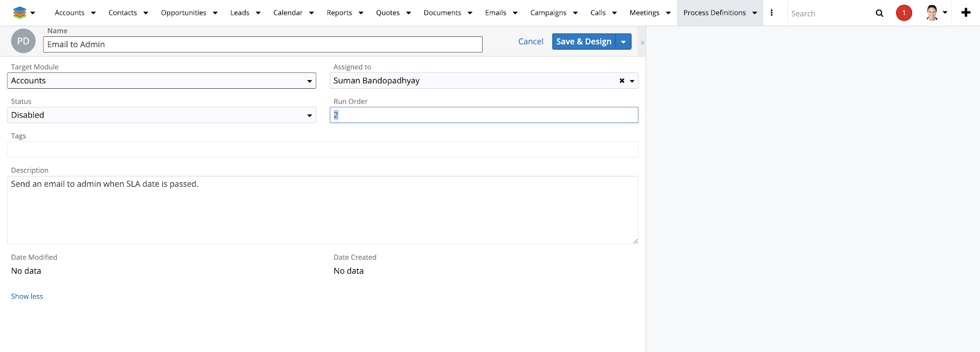Click the SugarCRM cube logo icon
Viewport: 980px width, 352px height.
pyautogui.click(x=20, y=13)
